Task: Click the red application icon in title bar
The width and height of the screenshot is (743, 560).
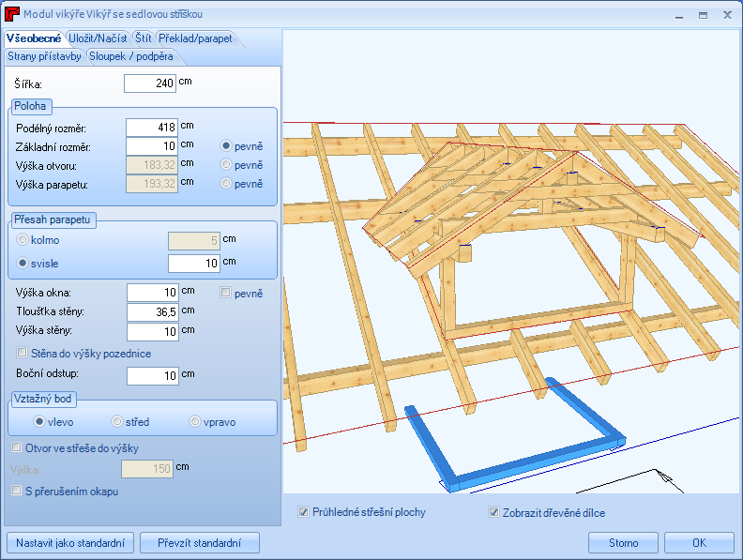Action: tap(12, 14)
